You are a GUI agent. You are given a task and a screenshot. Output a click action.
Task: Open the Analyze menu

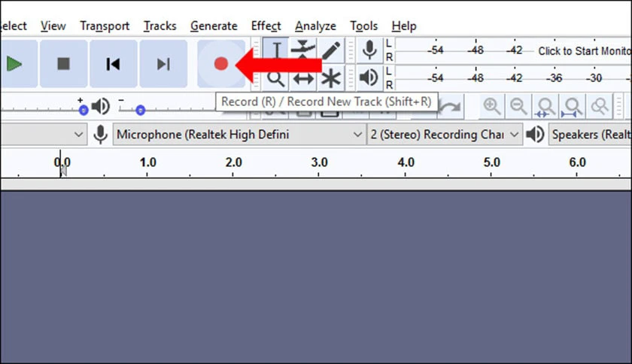click(315, 26)
